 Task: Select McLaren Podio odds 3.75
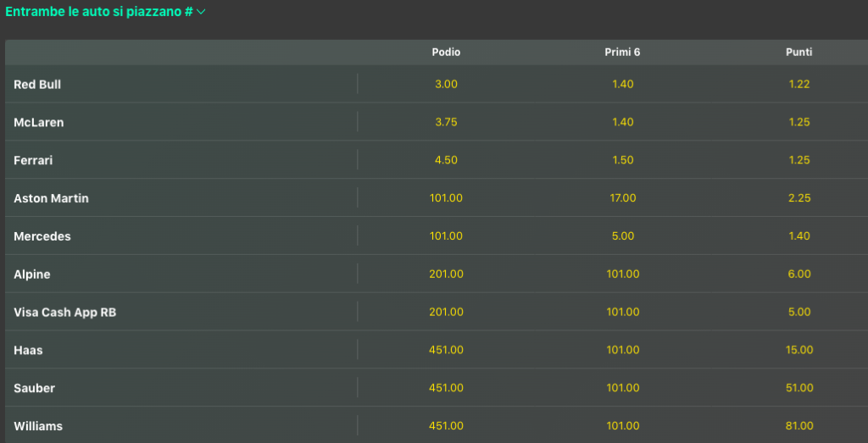(x=446, y=122)
